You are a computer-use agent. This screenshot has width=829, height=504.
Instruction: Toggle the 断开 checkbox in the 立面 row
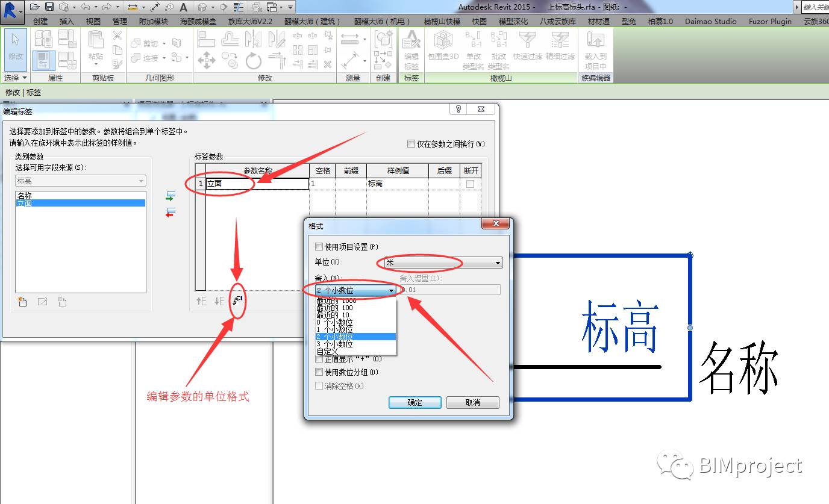click(470, 184)
